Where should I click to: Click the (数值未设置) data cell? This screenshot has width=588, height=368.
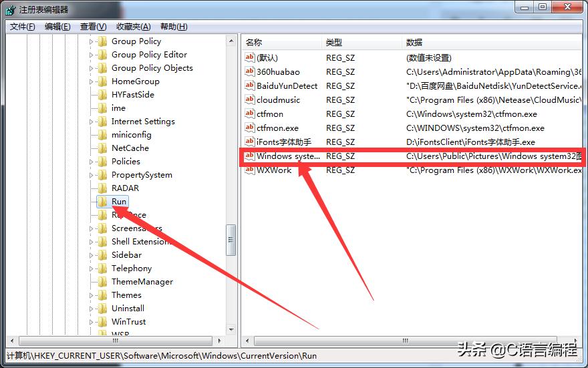pyautogui.click(x=428, y=57)
